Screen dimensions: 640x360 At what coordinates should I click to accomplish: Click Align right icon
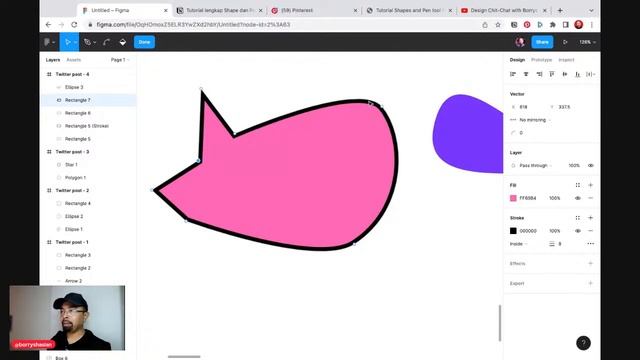pos(539,74)
